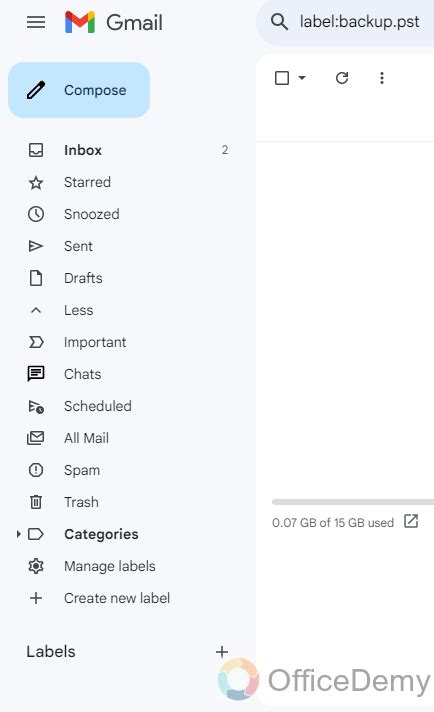434x712 pixels.
Task: Click the Compose button
Action: click(x=79, y=90)
